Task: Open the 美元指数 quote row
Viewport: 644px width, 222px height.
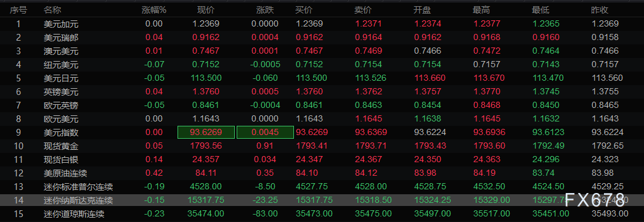Action: tap(322, 133)
